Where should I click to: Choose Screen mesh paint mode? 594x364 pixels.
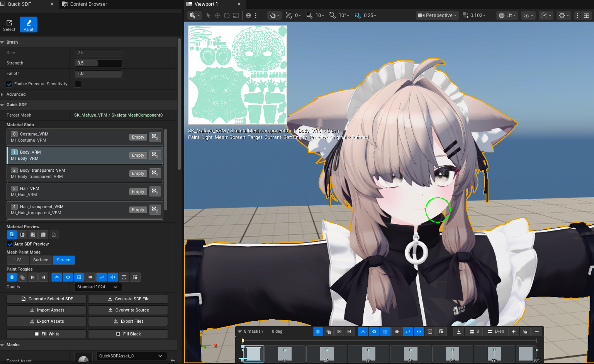pyautogui.click(x=64, y=260)
